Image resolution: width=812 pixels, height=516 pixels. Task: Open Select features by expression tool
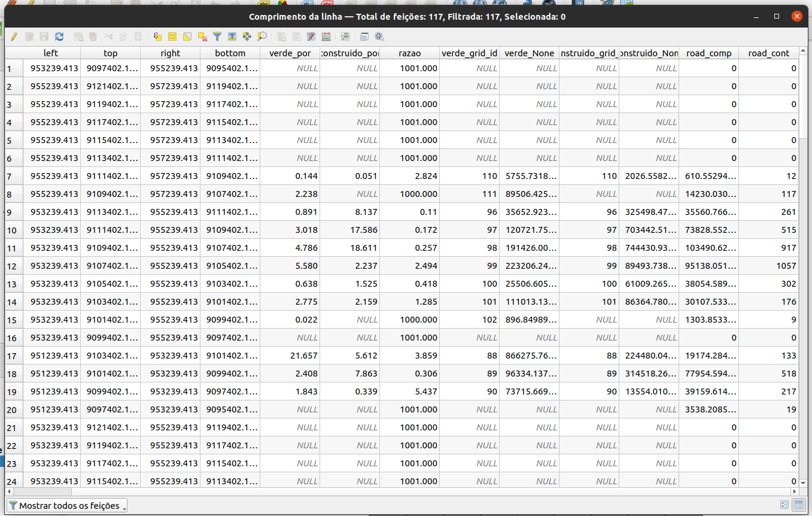point(157,37)
